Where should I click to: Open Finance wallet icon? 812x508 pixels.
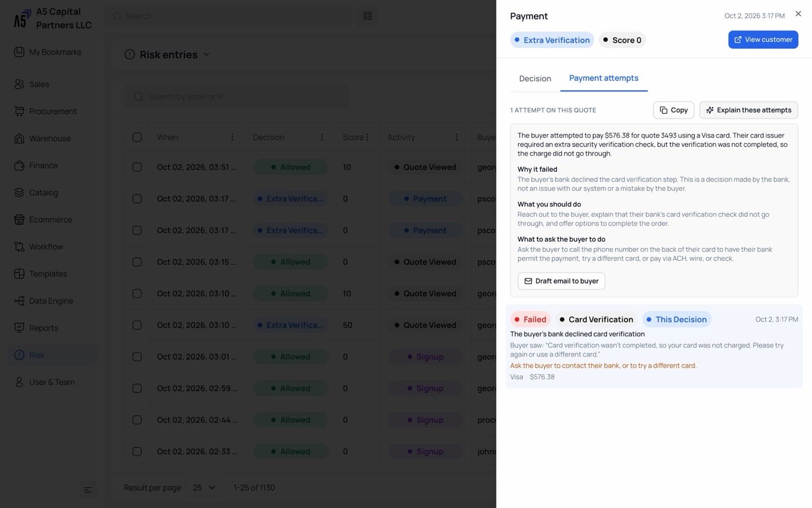(19, 166)
